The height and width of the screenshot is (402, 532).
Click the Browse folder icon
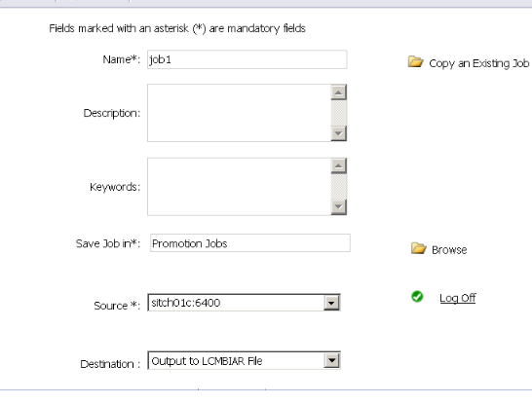click(418, 248)
